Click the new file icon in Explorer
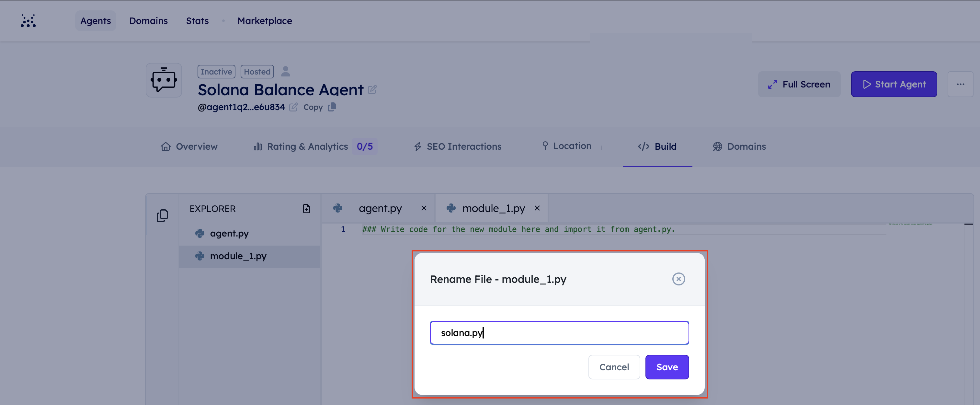 [x=306, y=209]
